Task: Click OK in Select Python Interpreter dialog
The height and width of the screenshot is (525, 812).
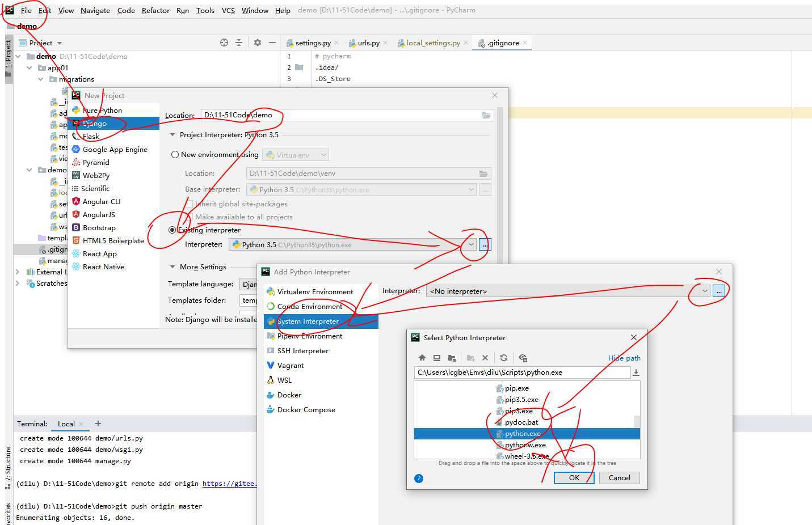Action: coord(574,477)
